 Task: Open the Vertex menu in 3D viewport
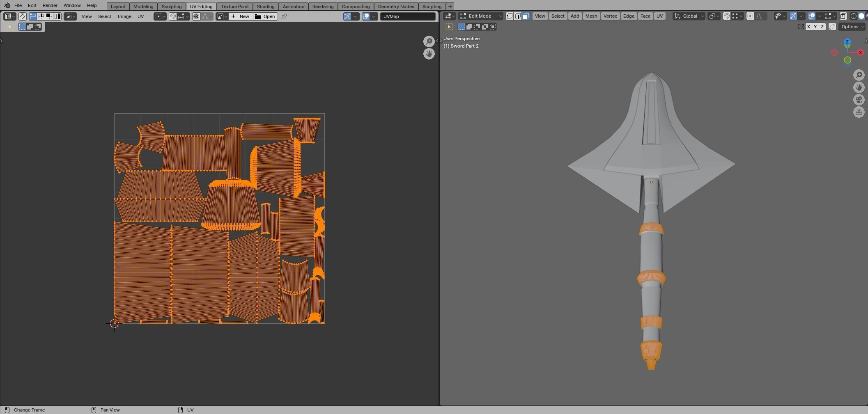point(610,16)
